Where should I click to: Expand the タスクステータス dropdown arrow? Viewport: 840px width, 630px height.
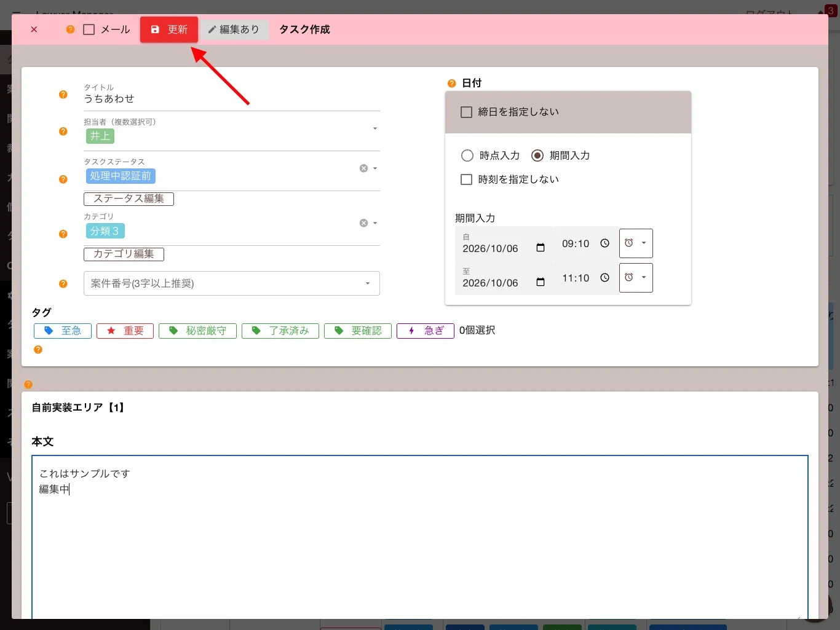click(x=375, y=168)
